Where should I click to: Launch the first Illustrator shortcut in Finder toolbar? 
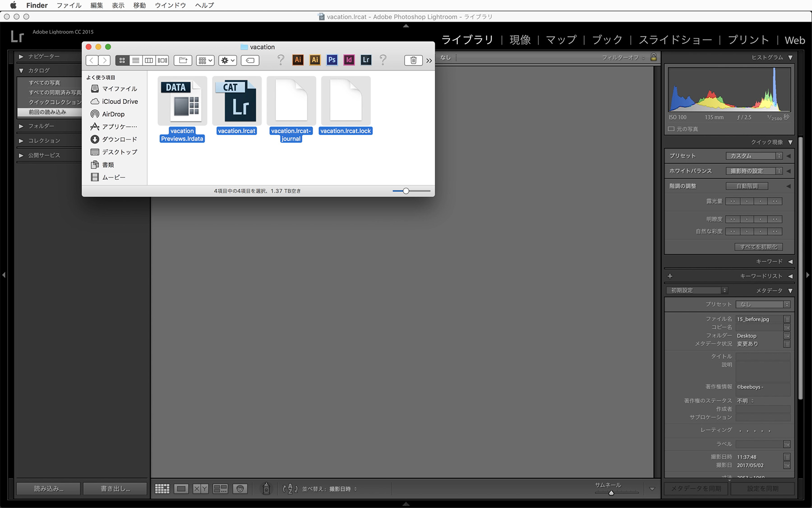point(298,60)
